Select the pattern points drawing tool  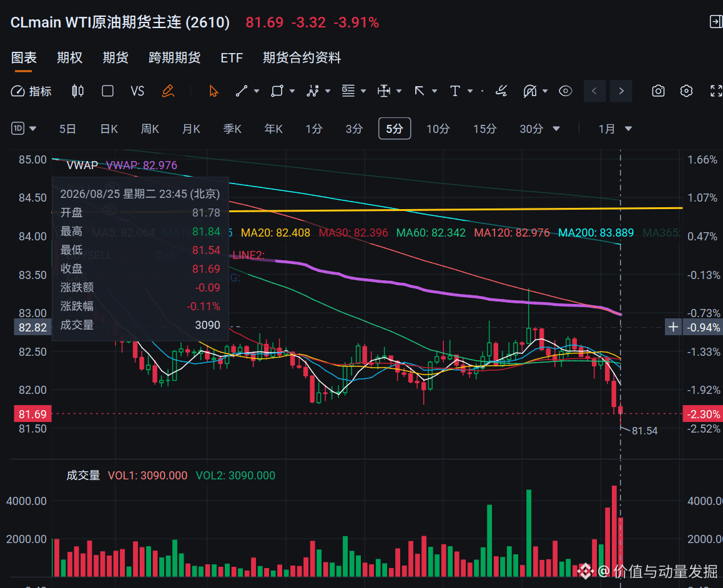[x=313, y=91]
